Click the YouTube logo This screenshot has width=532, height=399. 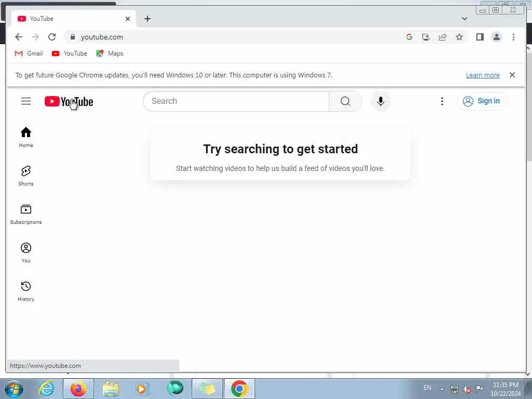[x=69, y=101]
